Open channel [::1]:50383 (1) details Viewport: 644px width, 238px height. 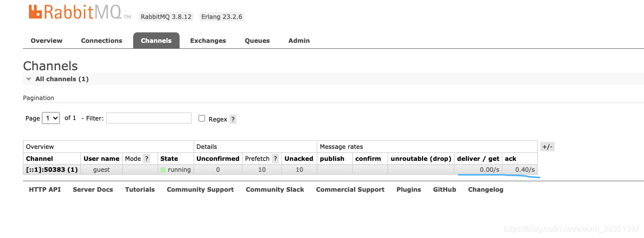point(52,170)
